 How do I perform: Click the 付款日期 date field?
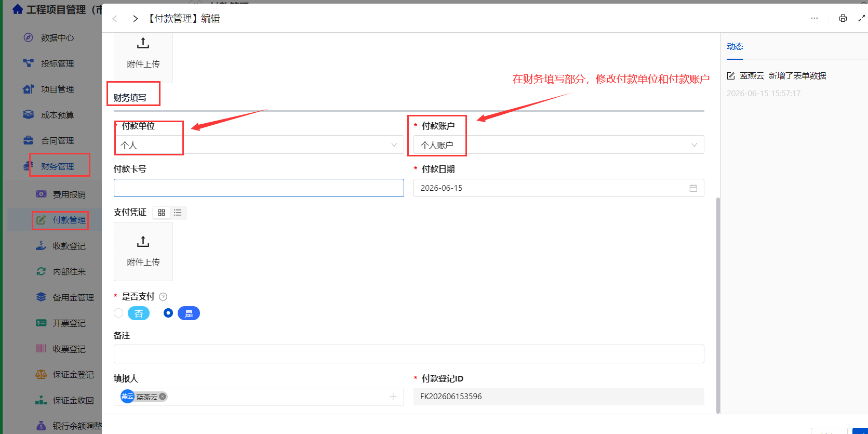(x=559, y=188)
